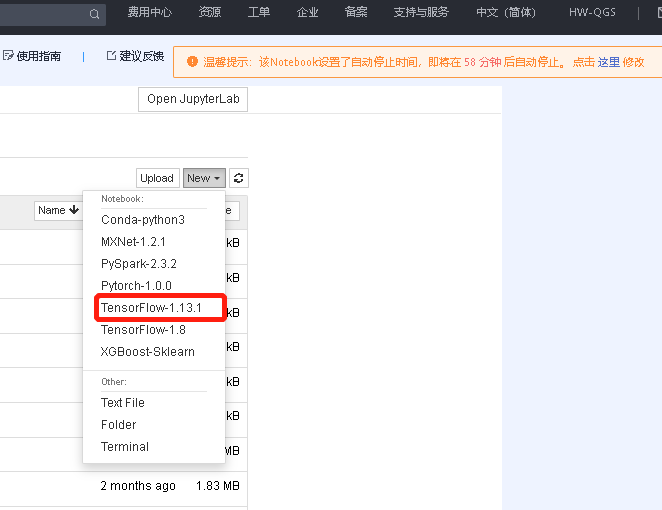The image size is (662, 510).
Task: Click the Upload button
Action: coord(157,178)
